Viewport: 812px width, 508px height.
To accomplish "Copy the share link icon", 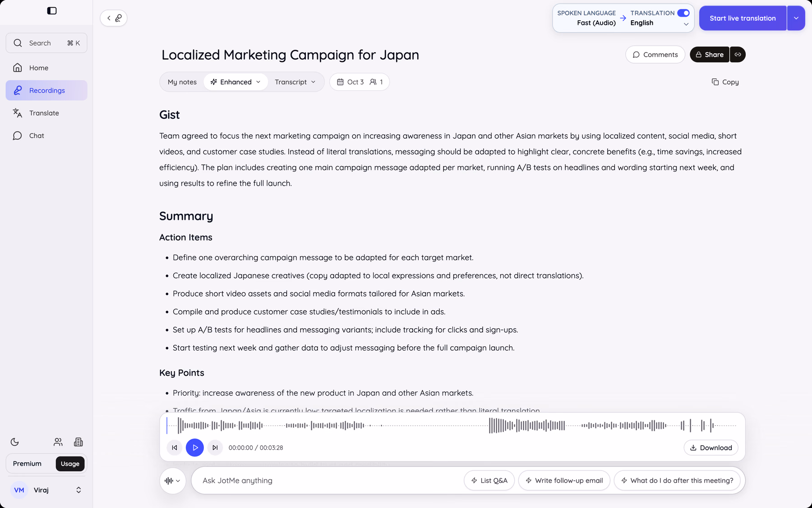I will [x=738, y=55].
